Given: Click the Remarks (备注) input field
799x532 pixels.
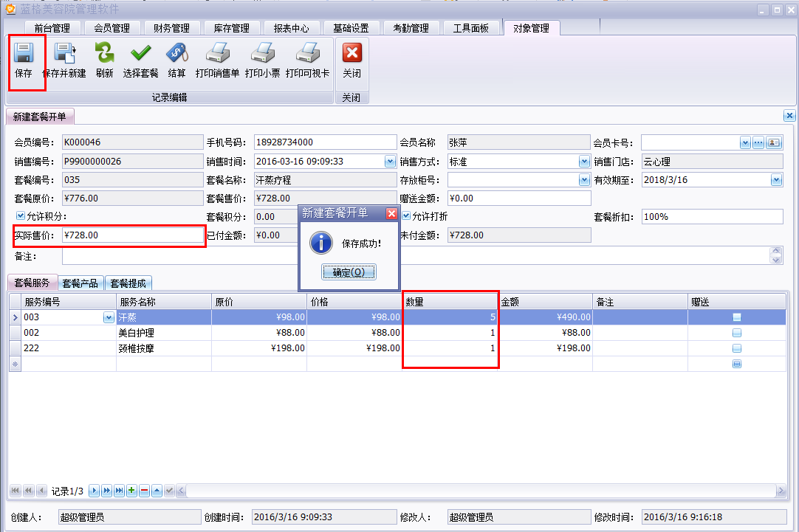Looking at the screenshot, I should [x=414, y=256].
